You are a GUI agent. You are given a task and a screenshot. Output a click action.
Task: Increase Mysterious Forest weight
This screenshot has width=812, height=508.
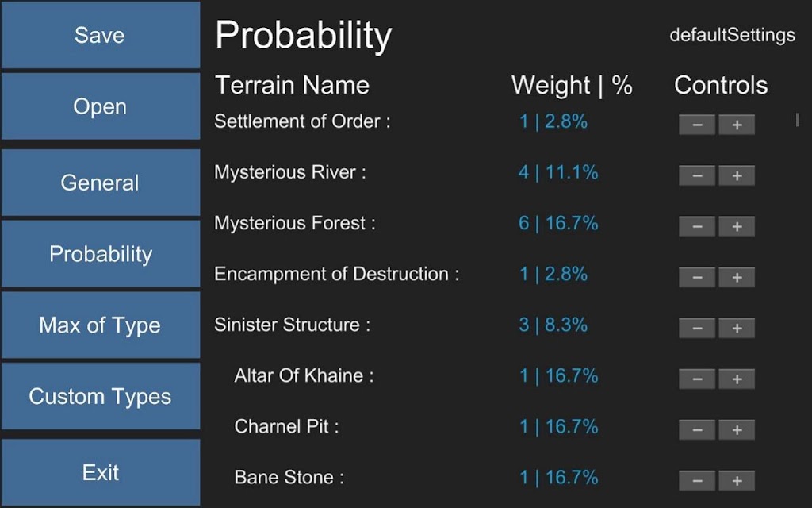tap(737, 226)
